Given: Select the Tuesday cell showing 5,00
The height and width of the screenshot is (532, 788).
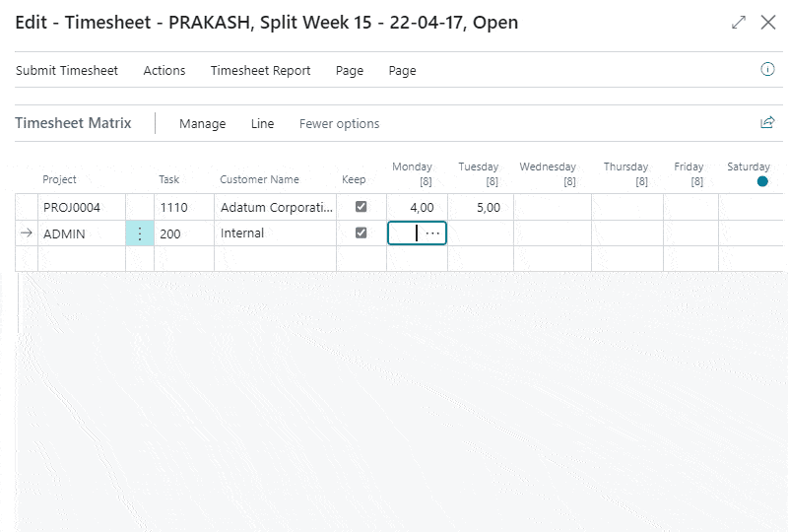Looking at the screenshot, I should 480,208.
